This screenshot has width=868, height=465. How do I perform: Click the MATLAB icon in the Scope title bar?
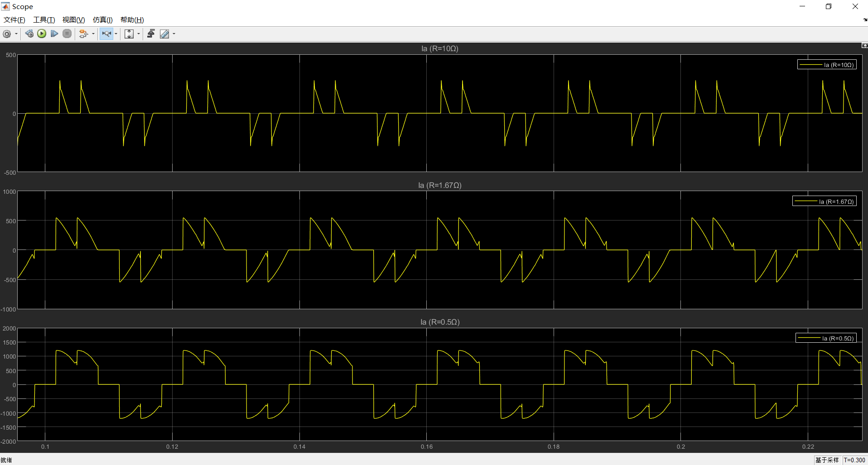click(5, 6)
